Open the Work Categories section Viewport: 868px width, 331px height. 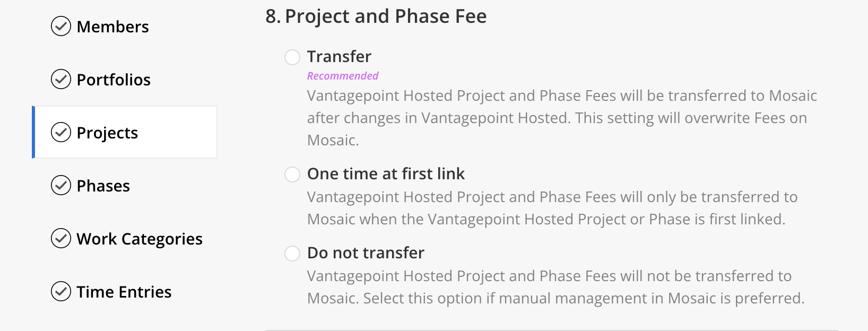pyautogui.click(x=125, y=239)
